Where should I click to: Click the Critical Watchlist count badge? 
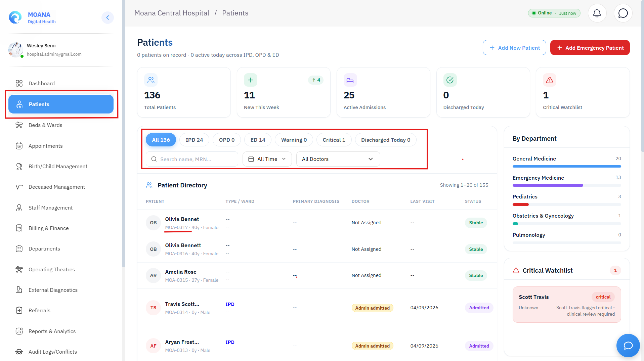pyautogui.click(x=615, y=270)
